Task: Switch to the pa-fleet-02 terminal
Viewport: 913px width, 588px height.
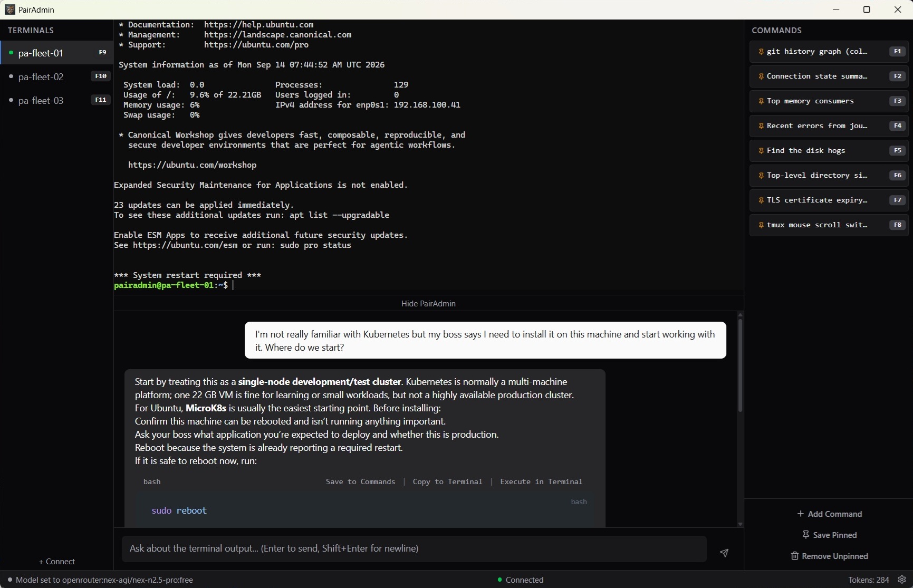Action: [57, 76]
